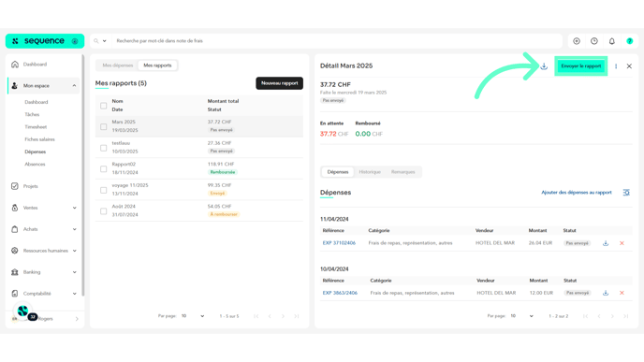Select the Remarques tab

[402, 172]
